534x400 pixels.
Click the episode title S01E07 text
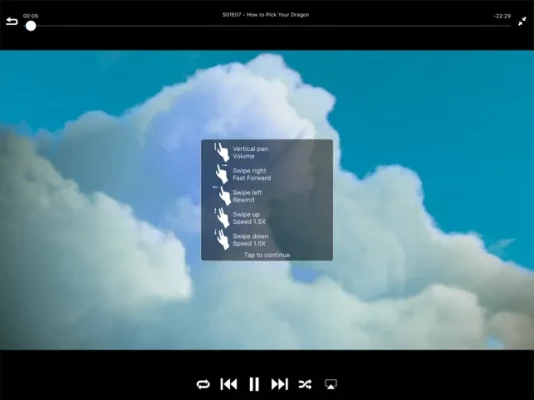point(266,15)
